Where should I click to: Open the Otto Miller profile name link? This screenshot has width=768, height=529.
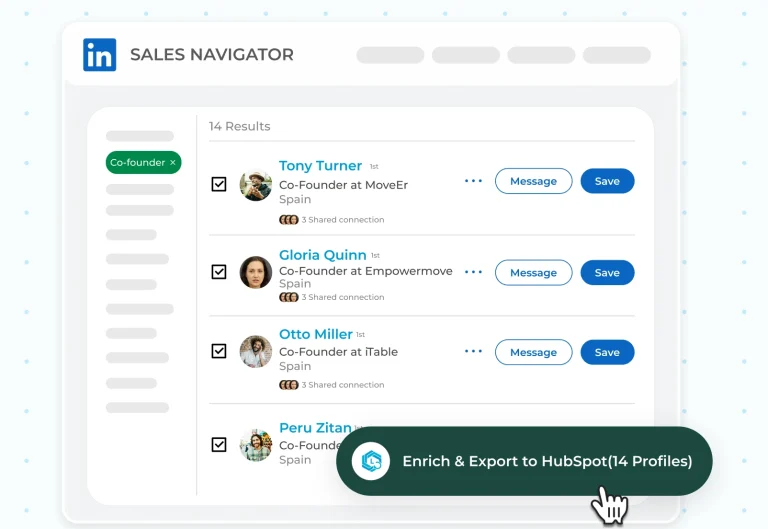click(x=315, y=334)
